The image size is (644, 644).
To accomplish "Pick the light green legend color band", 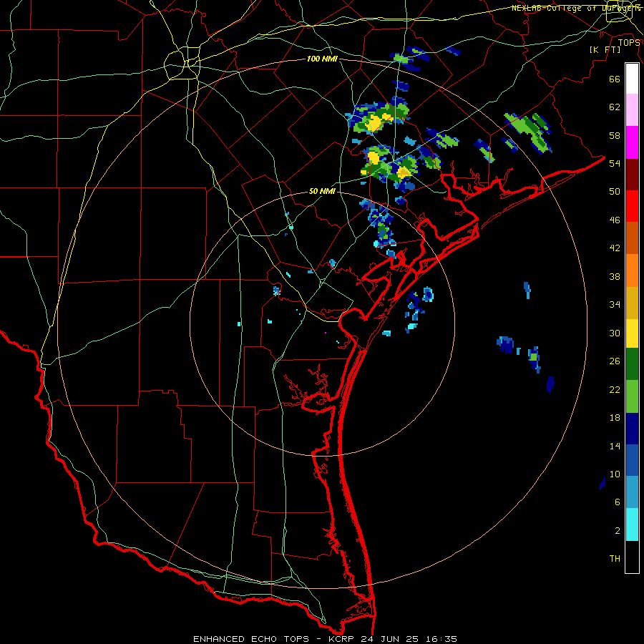I will click(632, 396).
